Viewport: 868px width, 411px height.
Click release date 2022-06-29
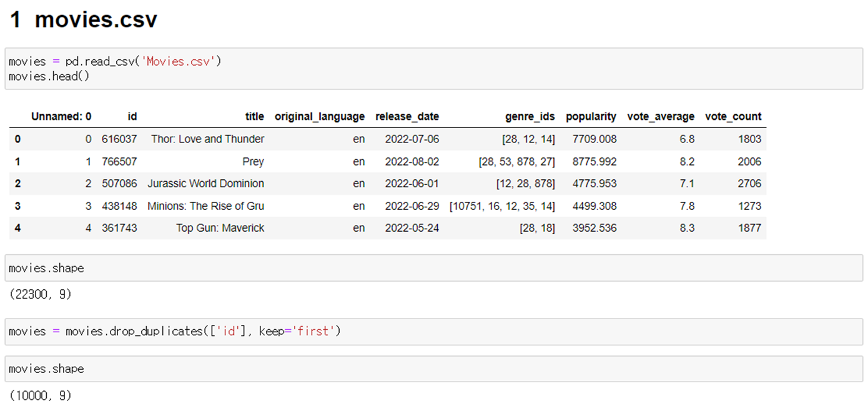click(x=412, y=206)
